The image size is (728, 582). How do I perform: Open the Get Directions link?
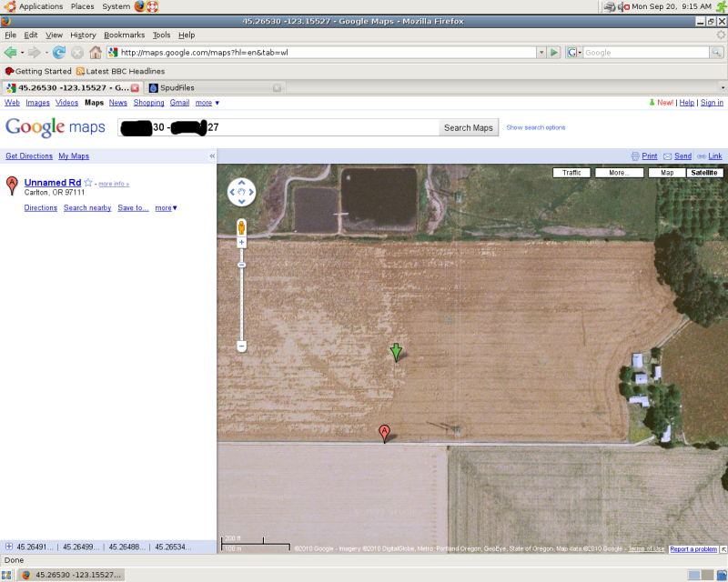point(29,156)
